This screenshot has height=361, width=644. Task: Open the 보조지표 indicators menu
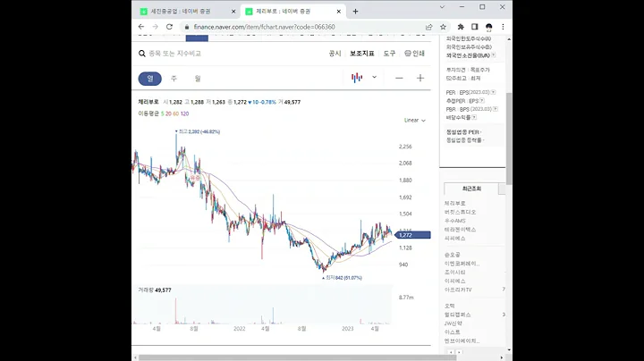362,54
